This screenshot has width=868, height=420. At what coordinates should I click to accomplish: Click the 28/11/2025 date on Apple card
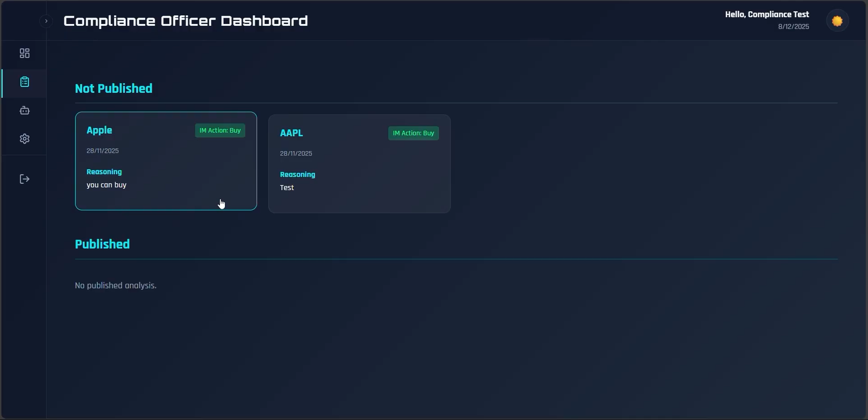pos(102,151)
